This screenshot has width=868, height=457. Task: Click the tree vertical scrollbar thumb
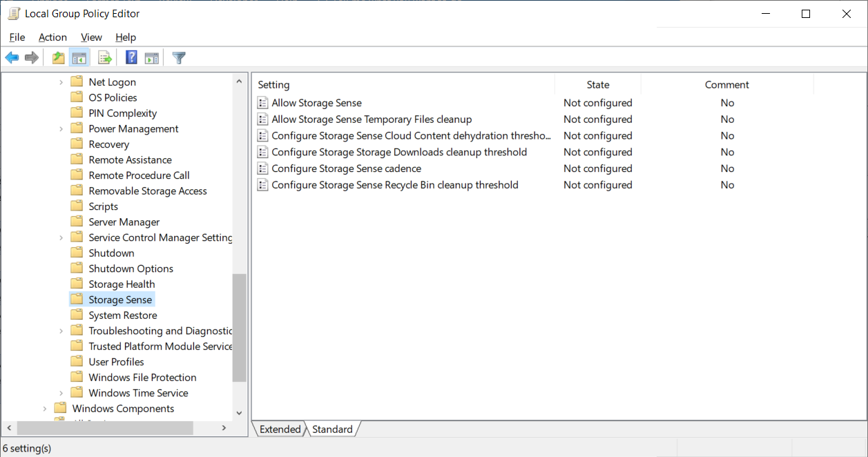[x=240, y=328]
